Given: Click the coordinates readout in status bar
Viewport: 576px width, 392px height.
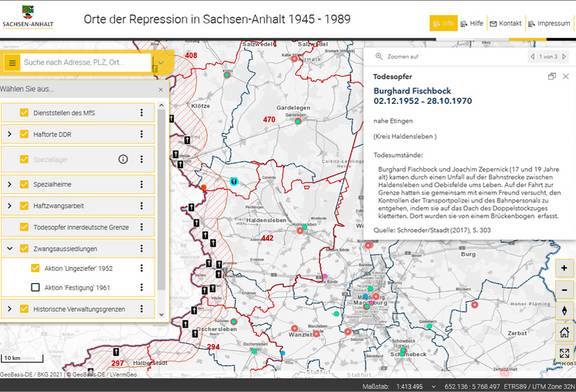Looking at the screenshot, I should coord(472,386).
